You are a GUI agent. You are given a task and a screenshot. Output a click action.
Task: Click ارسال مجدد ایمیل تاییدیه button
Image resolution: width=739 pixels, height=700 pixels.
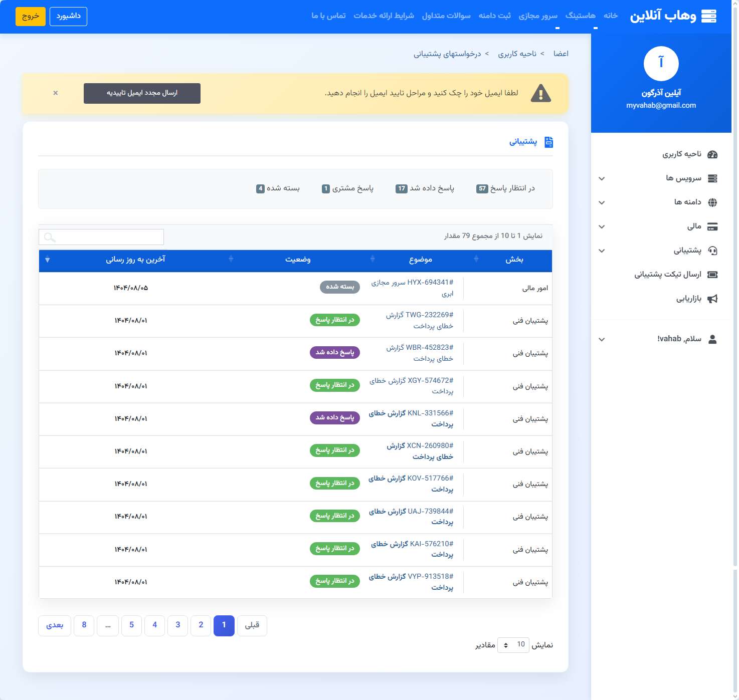click(142, 93)
